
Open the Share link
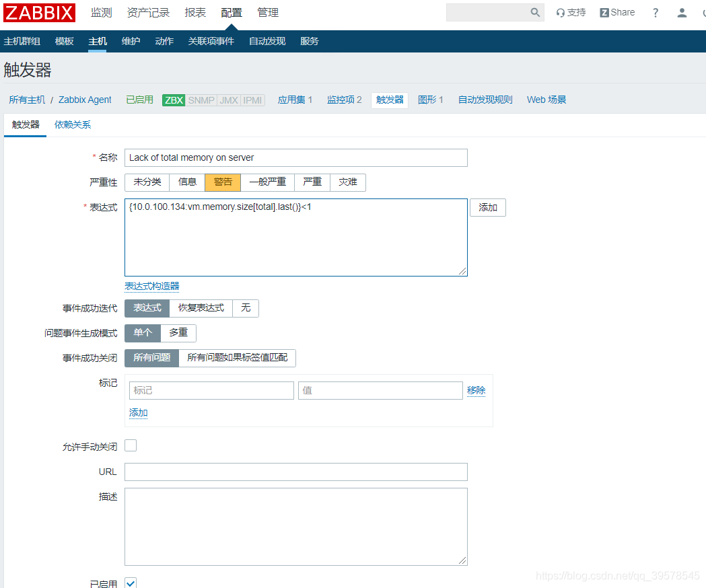click(617, 13)
